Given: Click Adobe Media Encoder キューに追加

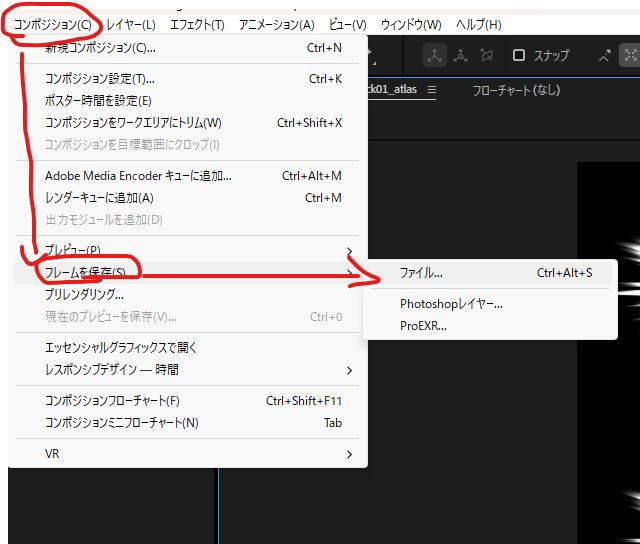Looking at the screenshot, I should [138, 176].
